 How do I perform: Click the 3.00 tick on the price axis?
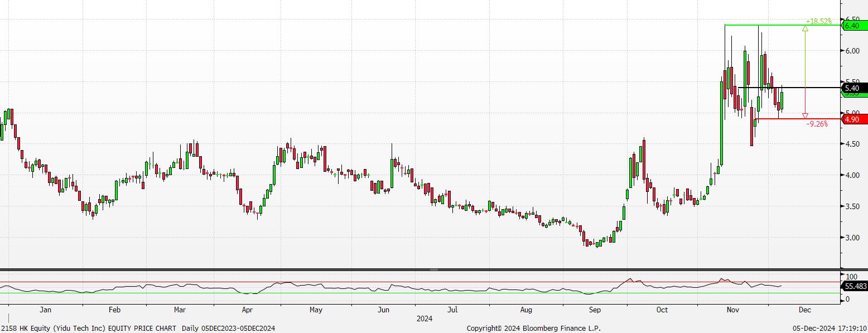[x=851, y=238]
